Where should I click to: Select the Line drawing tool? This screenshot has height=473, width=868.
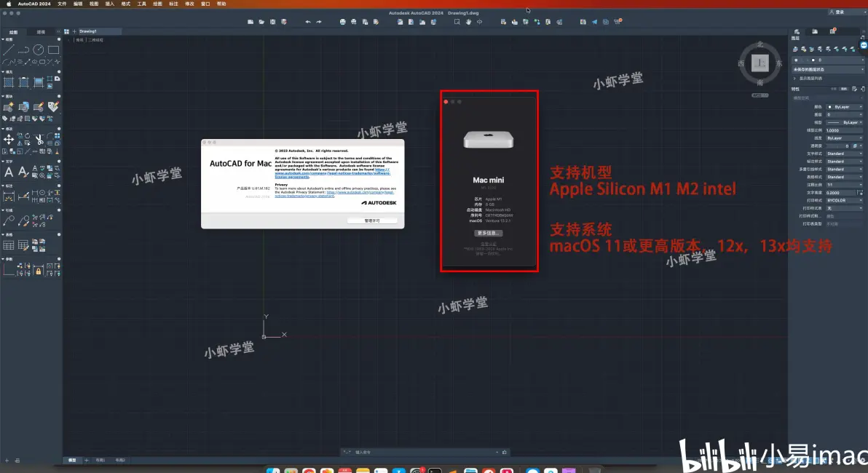coord(9,49)
